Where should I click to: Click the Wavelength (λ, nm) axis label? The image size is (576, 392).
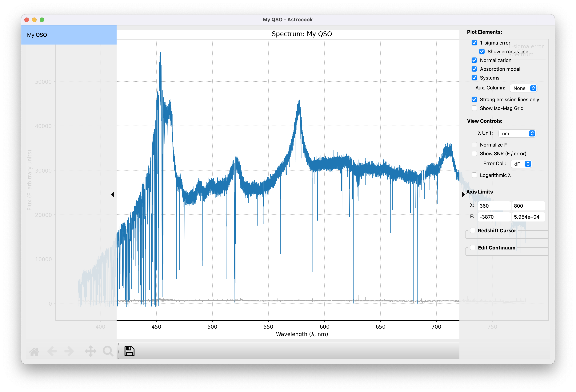point(302,334)
